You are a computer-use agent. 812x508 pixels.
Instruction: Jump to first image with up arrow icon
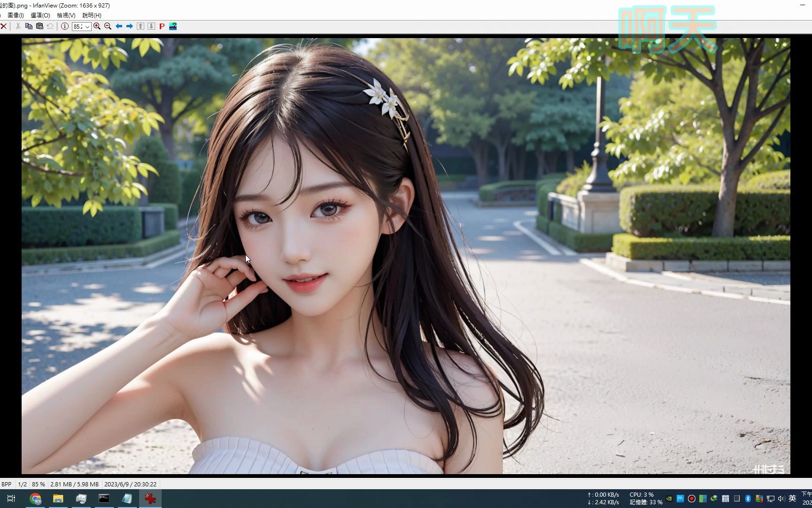[140, 26]
